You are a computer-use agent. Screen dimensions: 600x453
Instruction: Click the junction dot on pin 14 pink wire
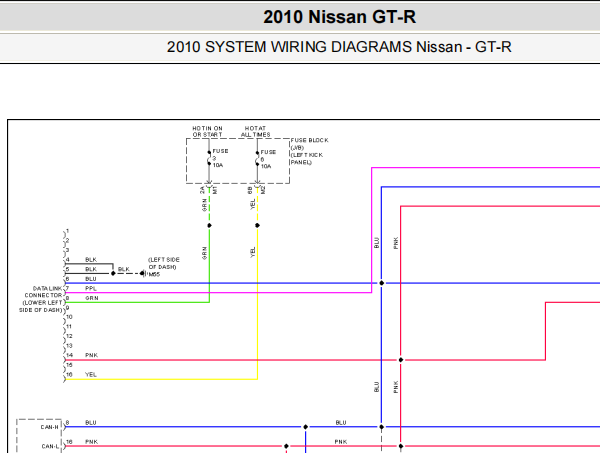401,360
